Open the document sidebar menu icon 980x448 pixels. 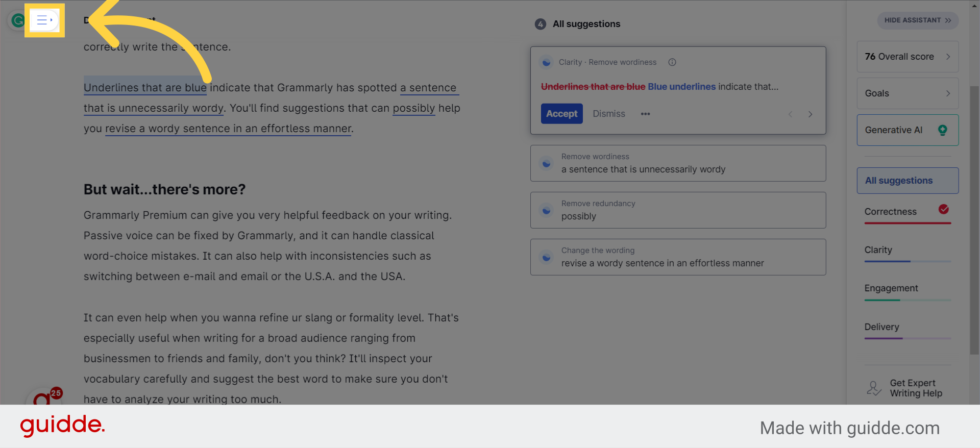coord(44,20)
